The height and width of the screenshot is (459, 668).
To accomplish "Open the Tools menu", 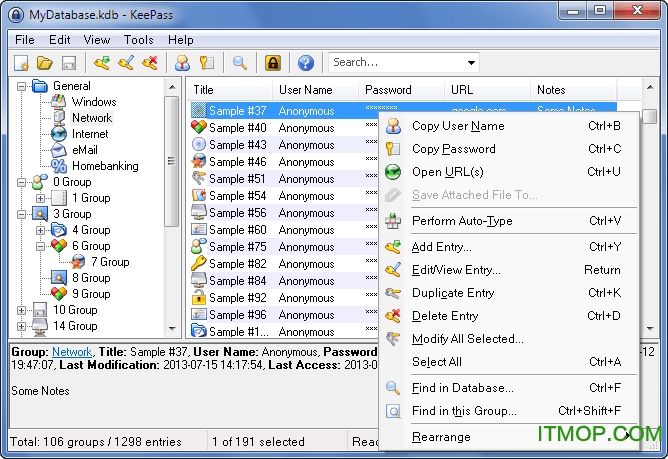I will tap(138, 40).
